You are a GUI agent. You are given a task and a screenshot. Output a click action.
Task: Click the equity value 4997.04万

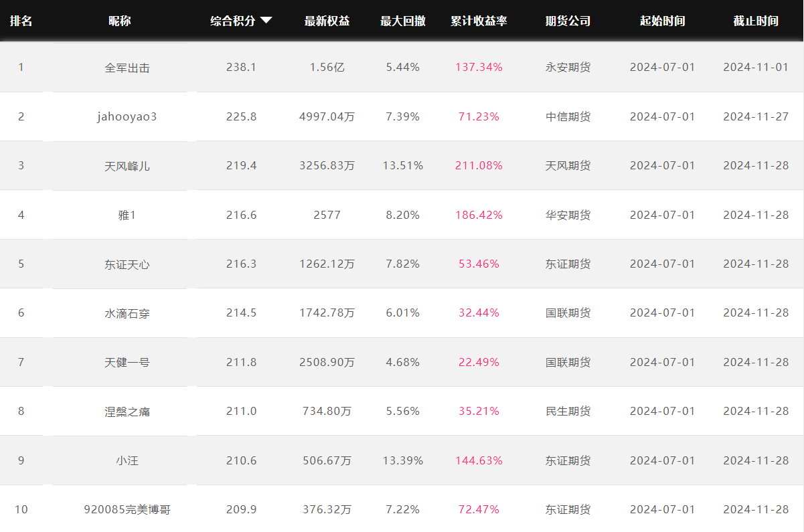(327, 116)
